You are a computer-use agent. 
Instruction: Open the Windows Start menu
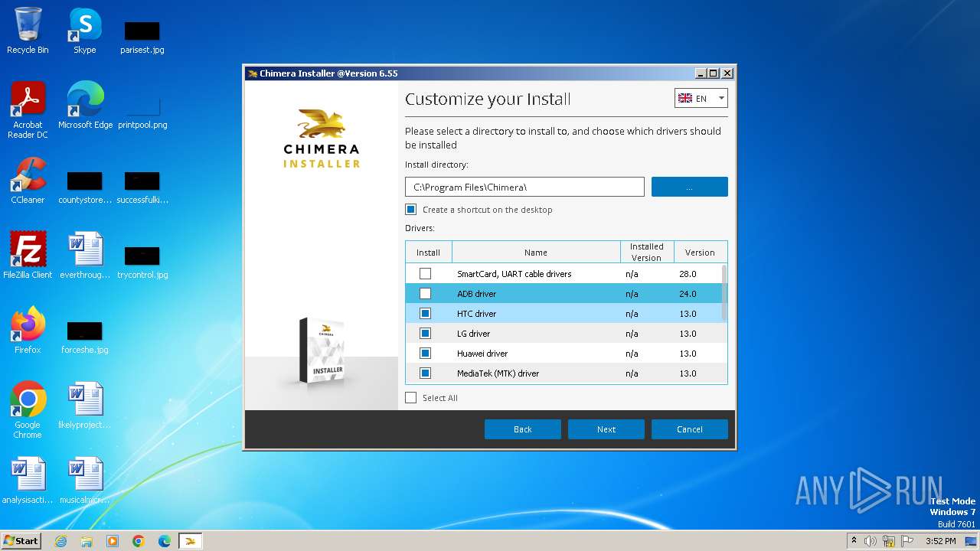[21, 541]
